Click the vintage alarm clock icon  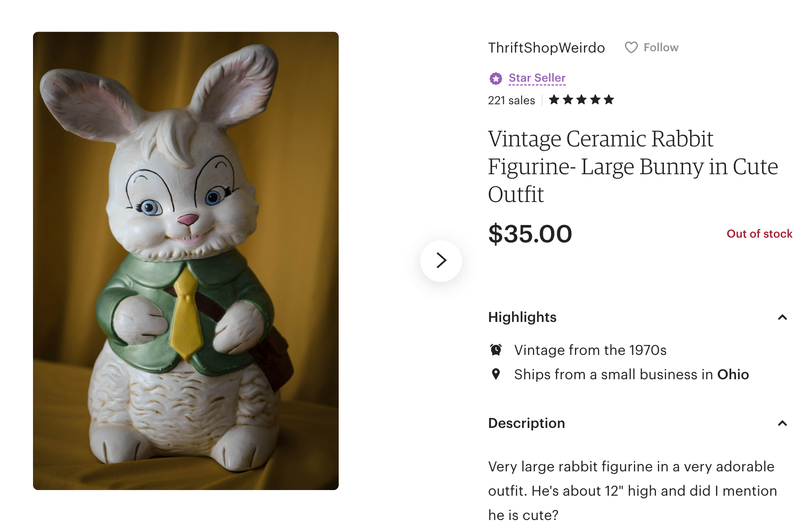point(496,350)
